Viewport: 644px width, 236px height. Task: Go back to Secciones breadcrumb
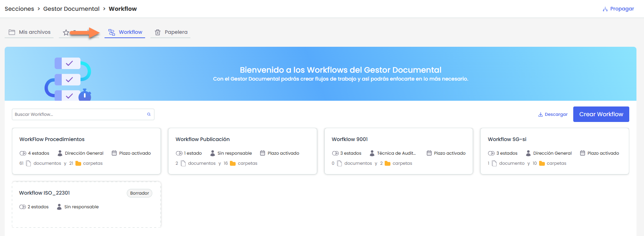coord(19,9)
